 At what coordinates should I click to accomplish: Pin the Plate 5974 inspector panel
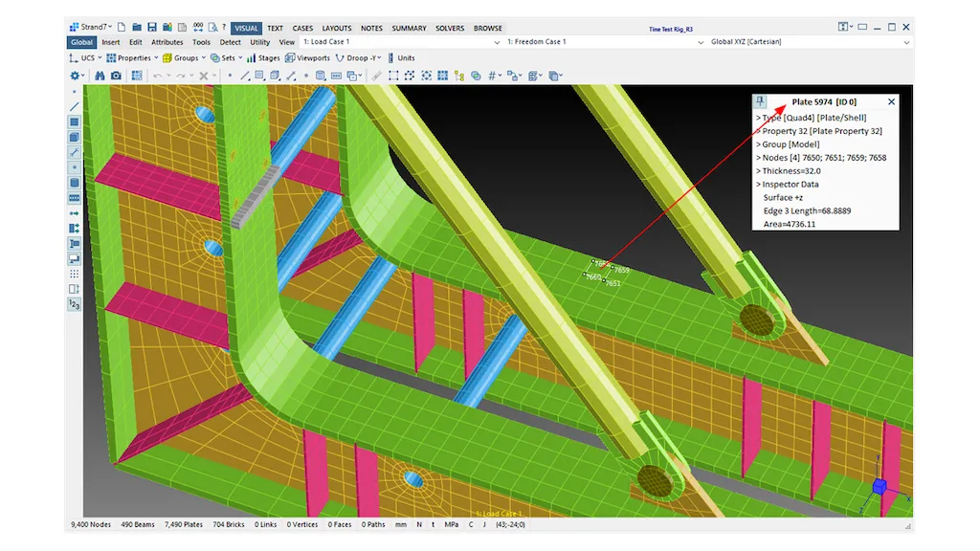click(760, 101)
